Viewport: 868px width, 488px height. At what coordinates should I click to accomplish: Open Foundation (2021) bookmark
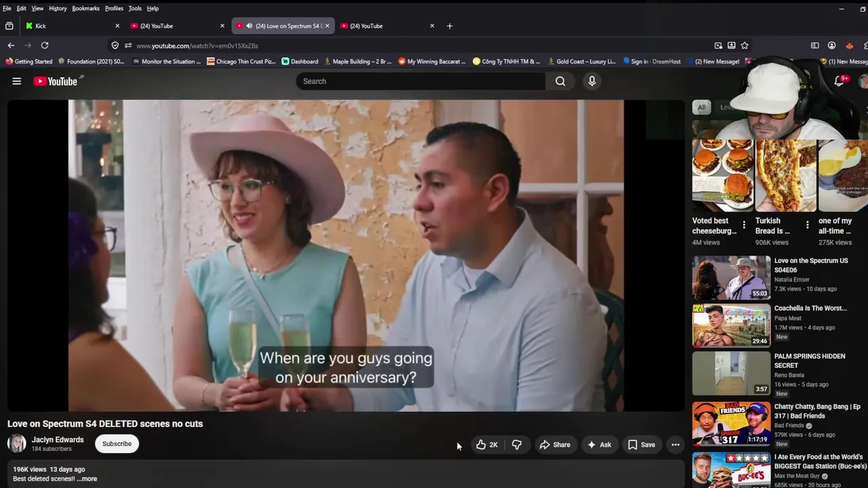click(91, 61)
